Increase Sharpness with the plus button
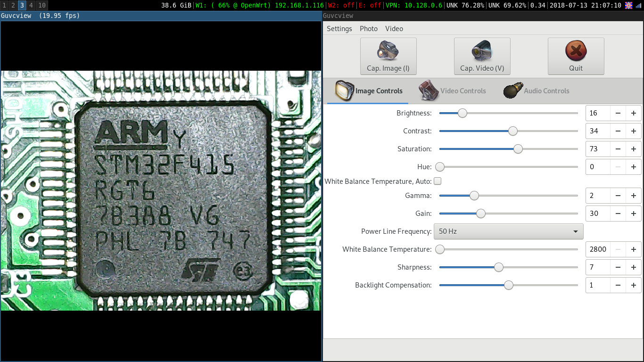Screen dimensions: 644x362 pyautogui.click(x=634, y=267)
